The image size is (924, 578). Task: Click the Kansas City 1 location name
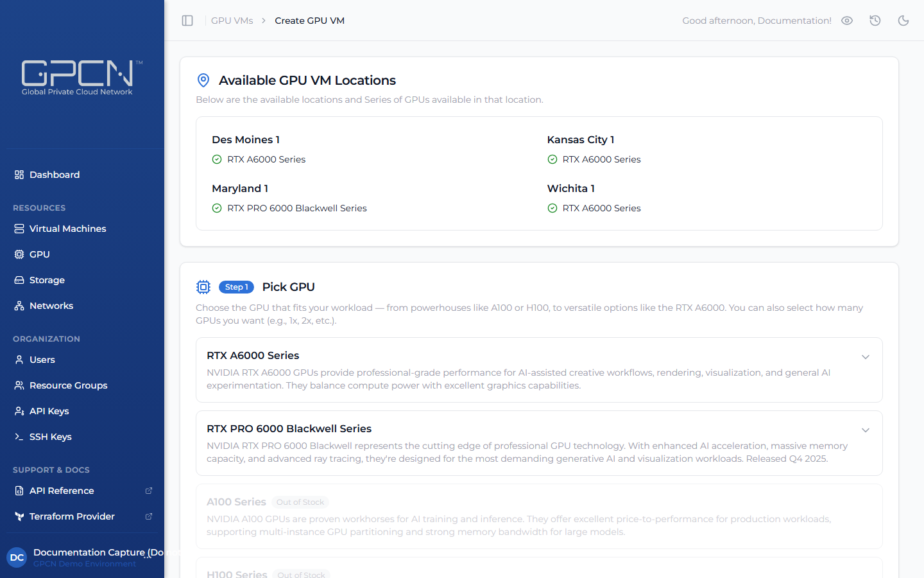click(x=581, y=139)
